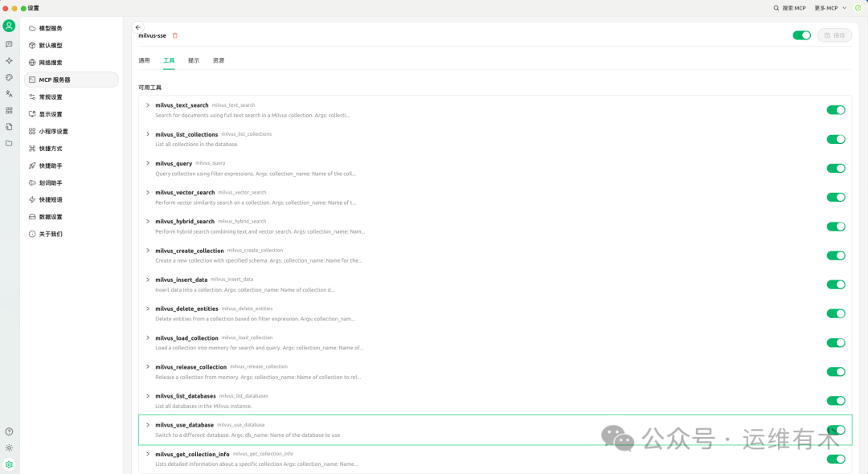Viewport: 868px width, 474px height.
Task: Open the files folder sidebar icon
Action: pos(9,143)
